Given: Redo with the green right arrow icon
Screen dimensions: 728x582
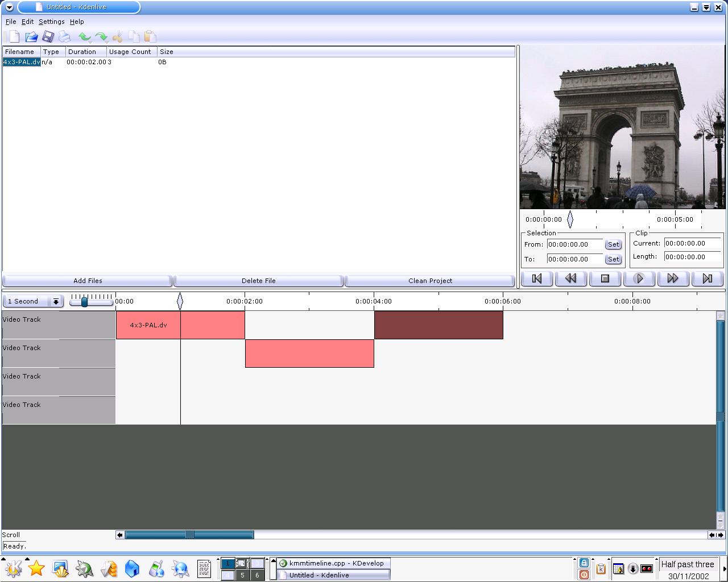Looking at the screenshot, I should click(101, 37).
